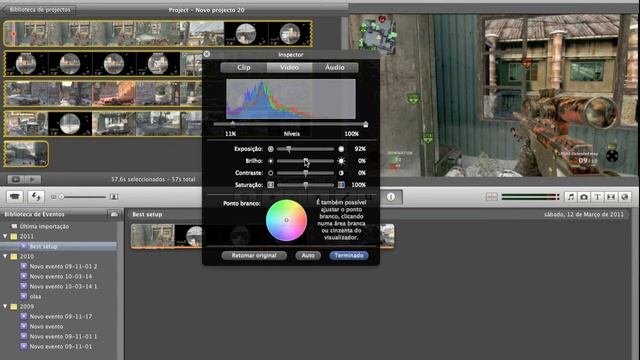
Task: Show mounted disks in Event Library
Action: click(x=114, y=214)
